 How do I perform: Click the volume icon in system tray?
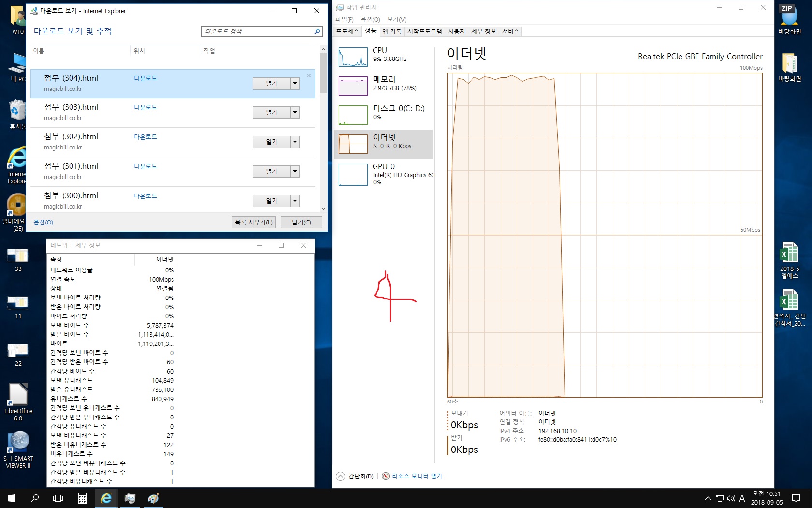731,498
